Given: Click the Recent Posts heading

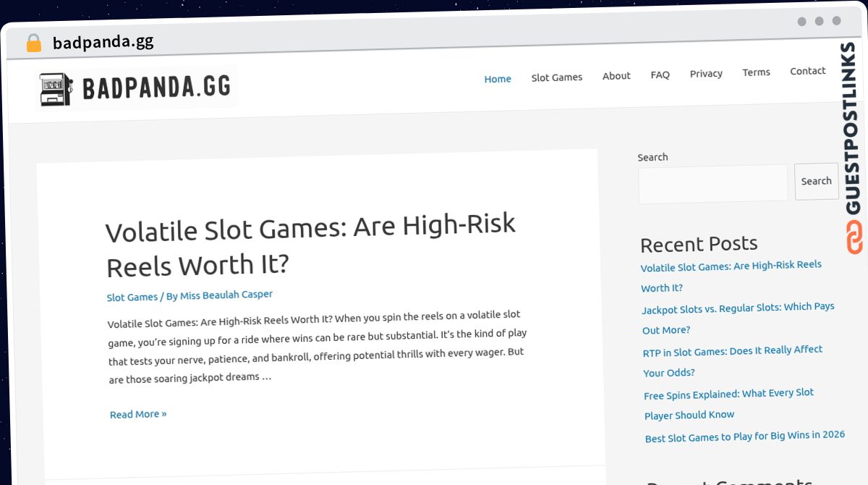Looking at the screenshot, I should 699,244.
